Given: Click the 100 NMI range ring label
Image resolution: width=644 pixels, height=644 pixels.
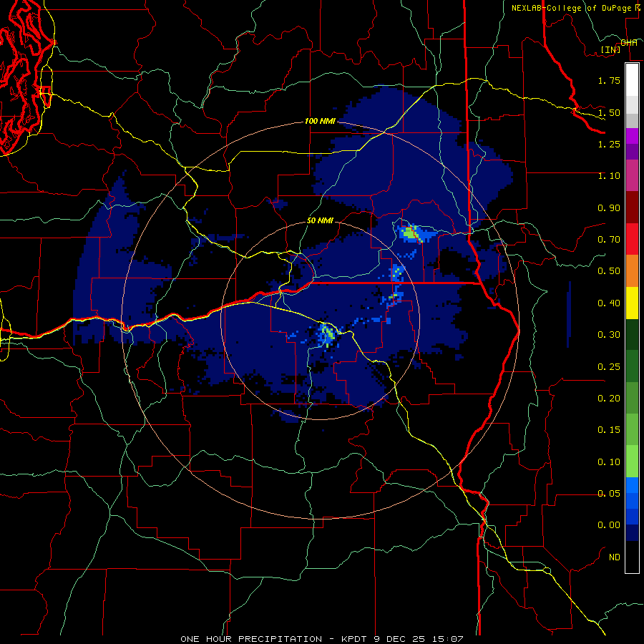Looking at the screenshot, I should 320,121.
